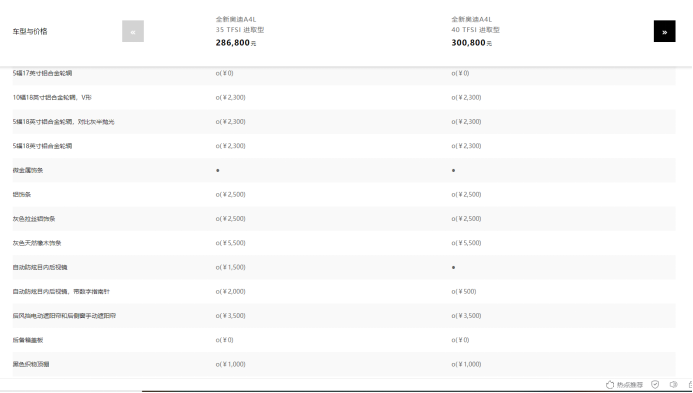Select 40 TFSI ¥0 5辐17英寸 wheel option
Viewport: 693px width, 393px height.
(460, 73)
